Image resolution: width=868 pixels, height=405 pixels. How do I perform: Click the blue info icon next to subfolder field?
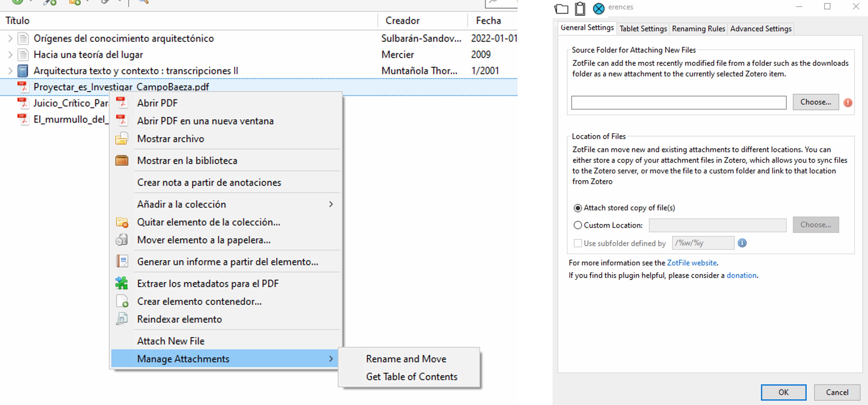coord(742,243)
